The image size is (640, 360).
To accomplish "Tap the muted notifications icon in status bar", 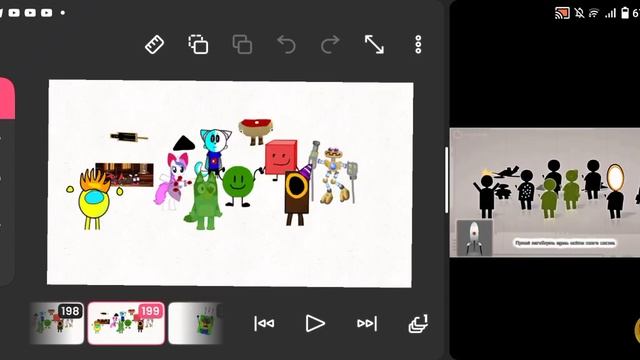I will click(579, 13).
